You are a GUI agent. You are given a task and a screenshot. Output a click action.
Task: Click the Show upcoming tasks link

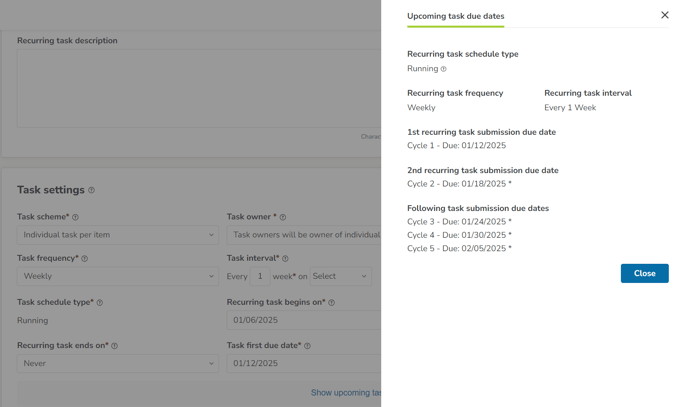tap(346, 393)
